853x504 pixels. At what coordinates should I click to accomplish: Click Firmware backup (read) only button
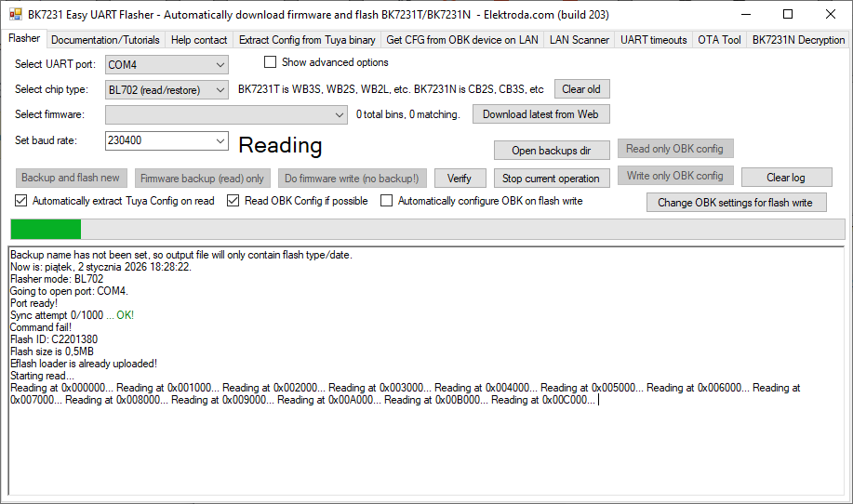click(x=202, y=179)
